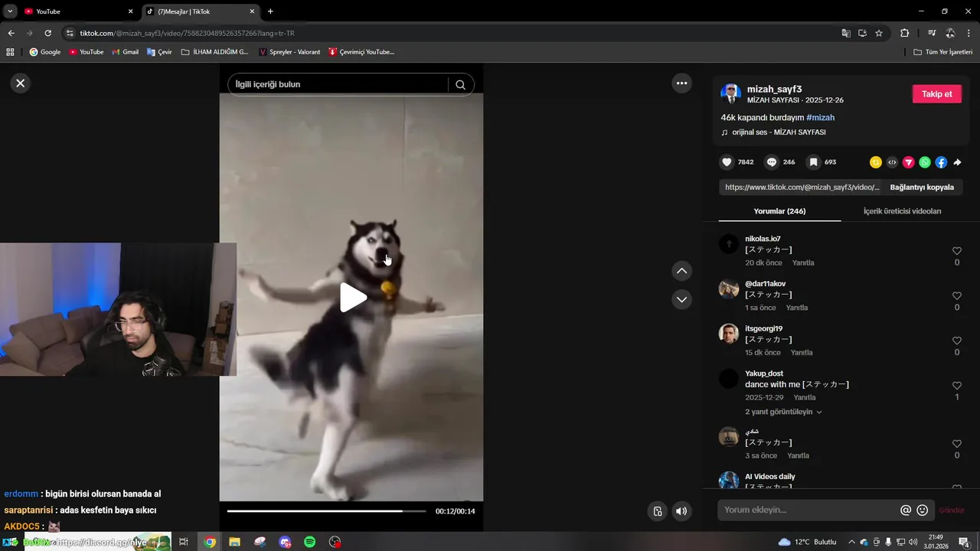Send to friends with red paper-plane icon

pos(909,162)
